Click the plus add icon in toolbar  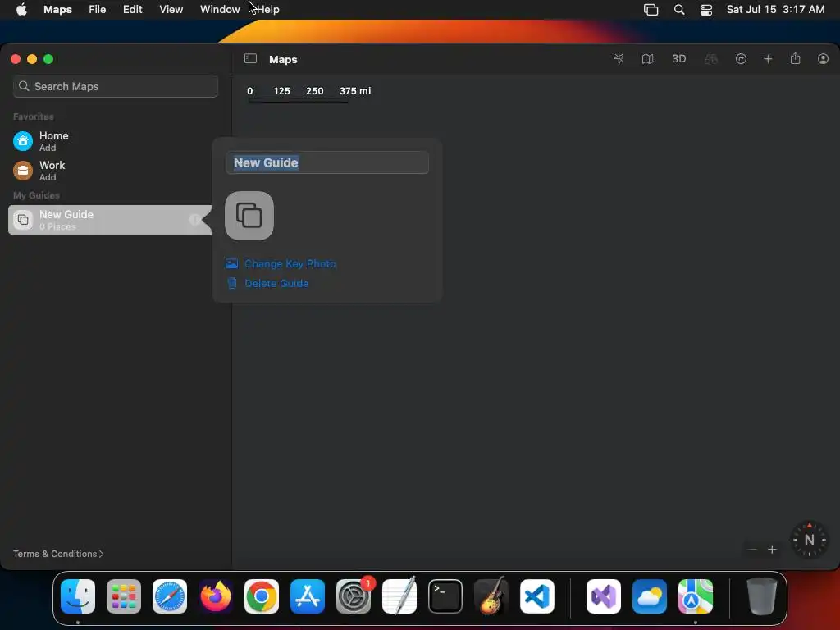coord(768,59)
